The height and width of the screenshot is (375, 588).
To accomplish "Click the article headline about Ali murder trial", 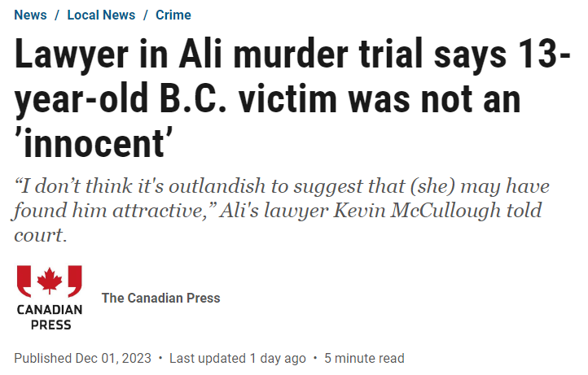I will point(292,99).
